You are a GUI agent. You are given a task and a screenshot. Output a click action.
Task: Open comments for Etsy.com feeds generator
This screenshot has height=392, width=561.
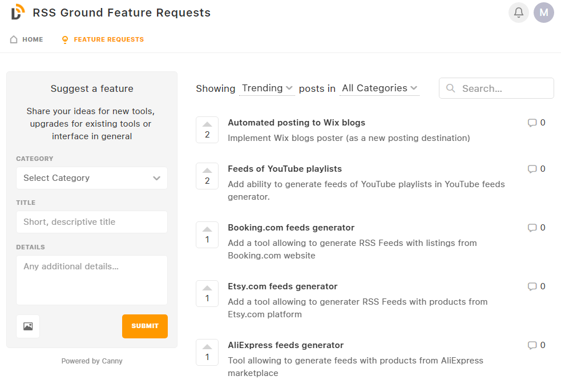(x=536, y=286)
